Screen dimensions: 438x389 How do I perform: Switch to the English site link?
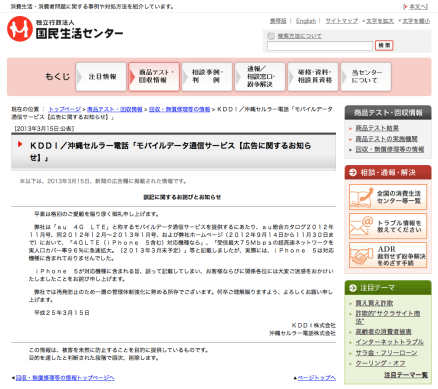(306, 21)
